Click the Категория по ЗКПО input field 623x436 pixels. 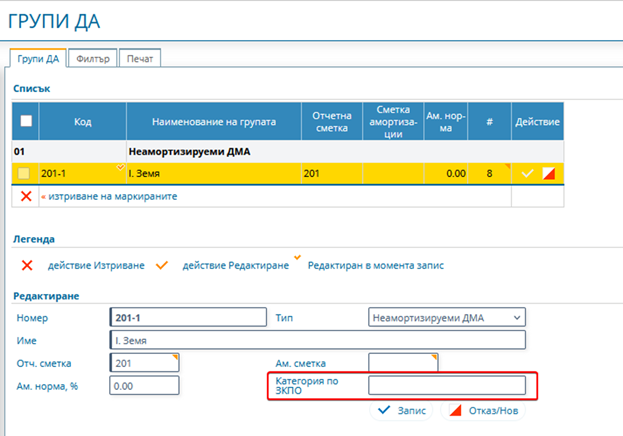[x=447, y=386]
